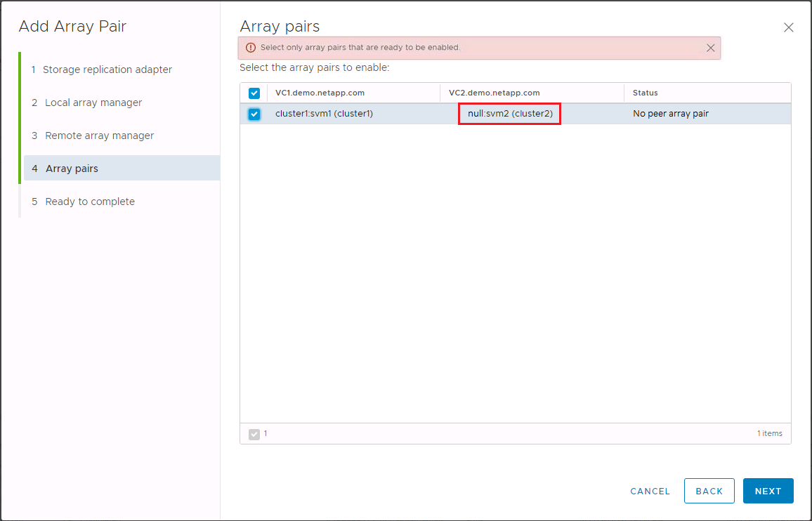Cancel the Add Array Pair wizard
The image size is (812, 521).
pyautogui.click(x=650, y=491)
